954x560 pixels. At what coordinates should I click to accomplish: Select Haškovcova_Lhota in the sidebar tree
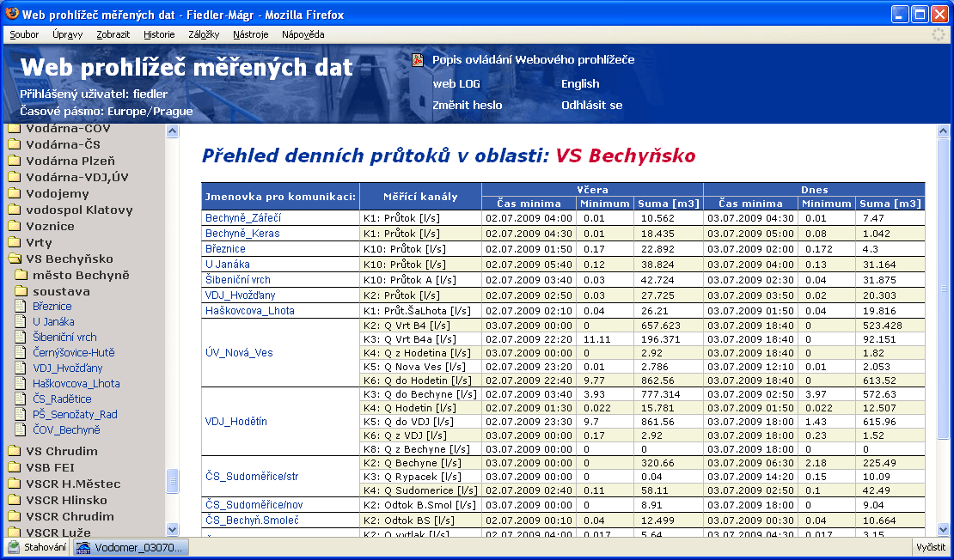(76, 384)
